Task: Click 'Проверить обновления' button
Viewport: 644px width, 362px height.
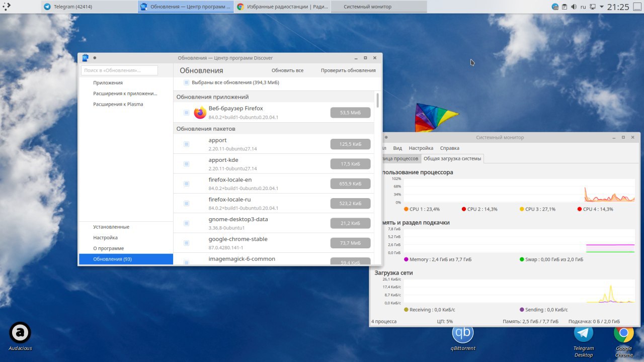Action: [348, 70]
